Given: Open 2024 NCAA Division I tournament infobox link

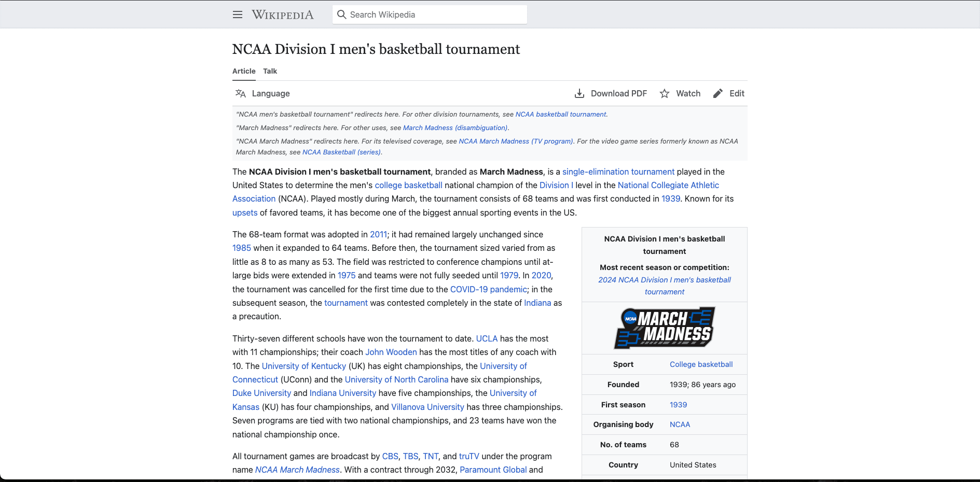Looking at the screenshot, I should 665,286.
